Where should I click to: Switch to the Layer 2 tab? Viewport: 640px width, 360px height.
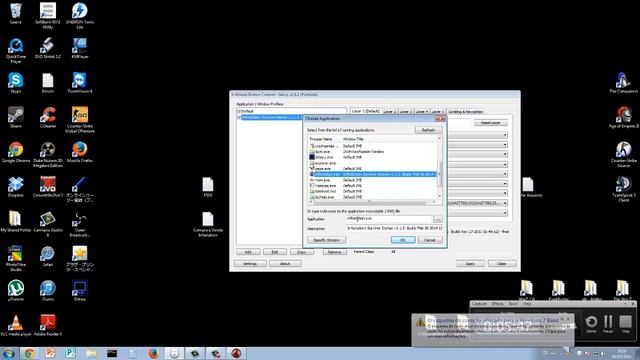click(x=389, y=111)
